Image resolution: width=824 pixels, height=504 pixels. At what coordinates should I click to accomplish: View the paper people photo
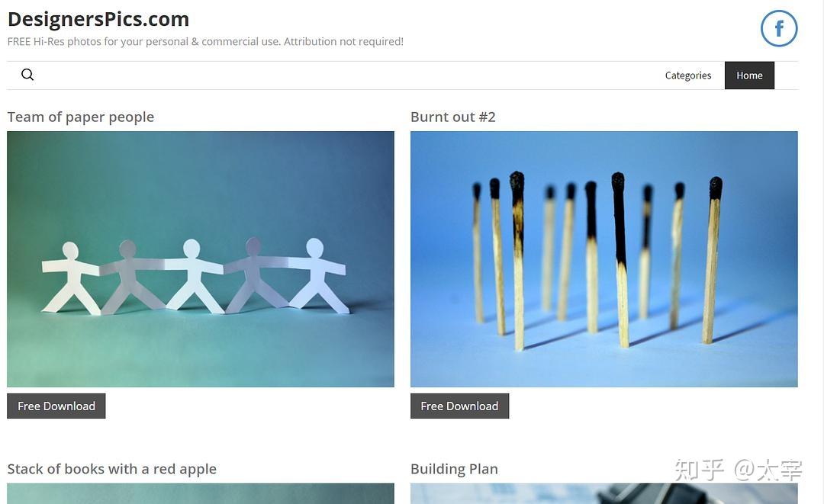[200, 258]
